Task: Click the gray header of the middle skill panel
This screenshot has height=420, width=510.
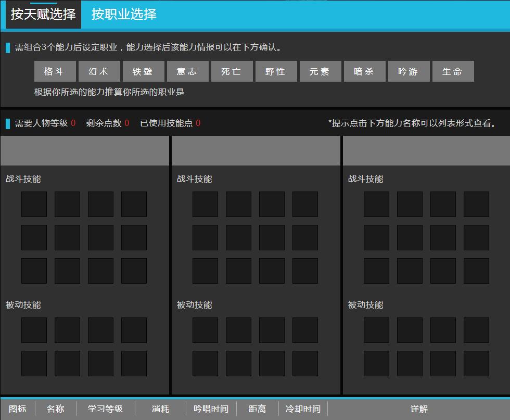Action: (x=256, y=151)
